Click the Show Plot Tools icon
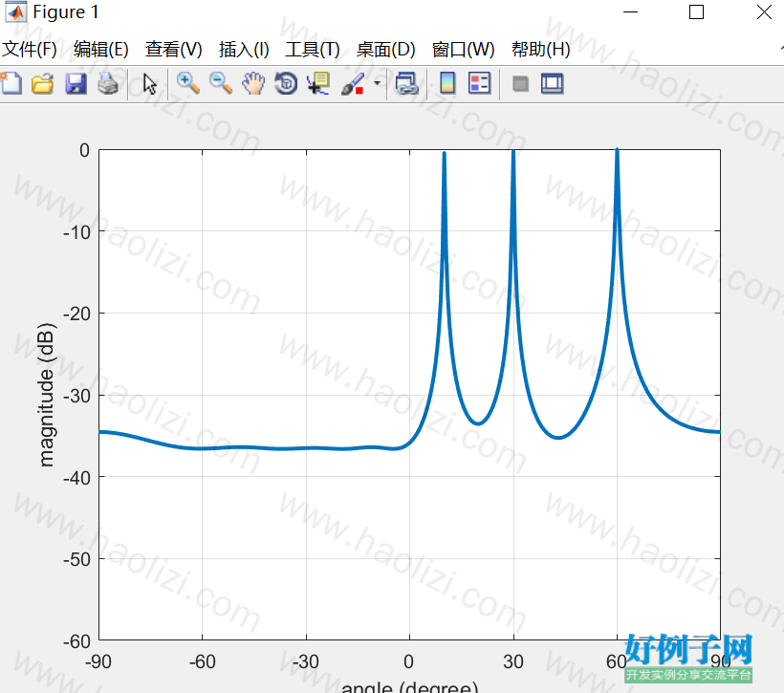This screenshot has height=693, width=784. pos(552,83)
